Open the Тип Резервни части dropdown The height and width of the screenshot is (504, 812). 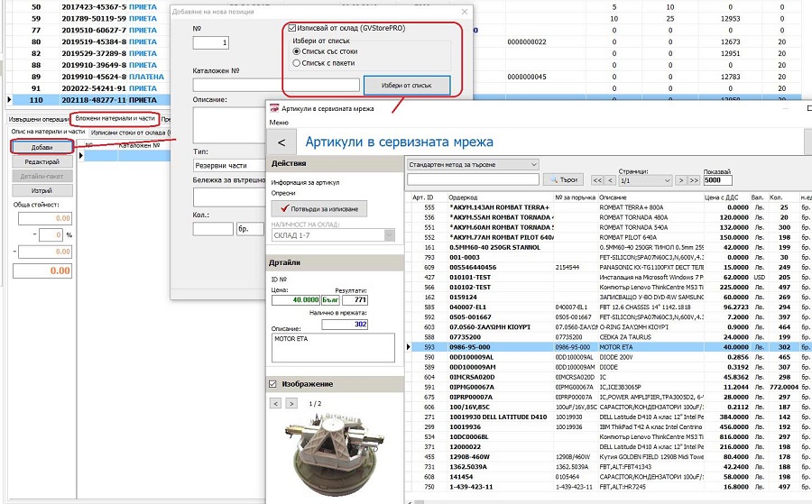[x=229, y=166]
